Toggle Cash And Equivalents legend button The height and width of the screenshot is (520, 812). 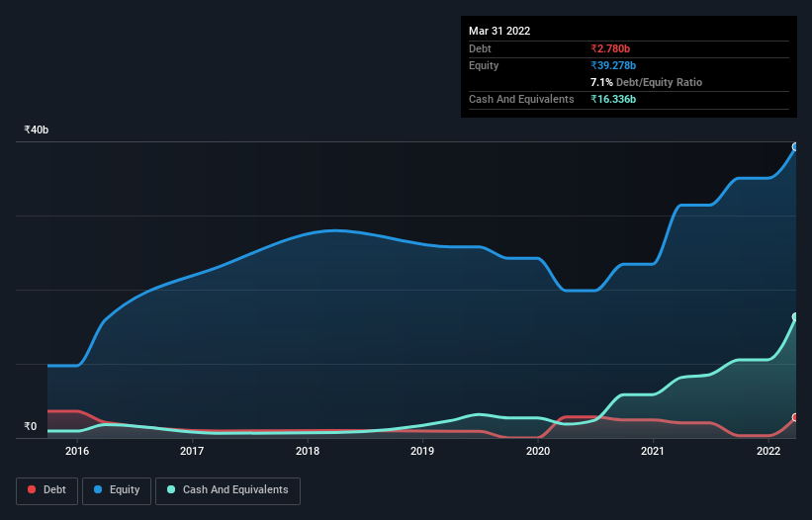227,490
